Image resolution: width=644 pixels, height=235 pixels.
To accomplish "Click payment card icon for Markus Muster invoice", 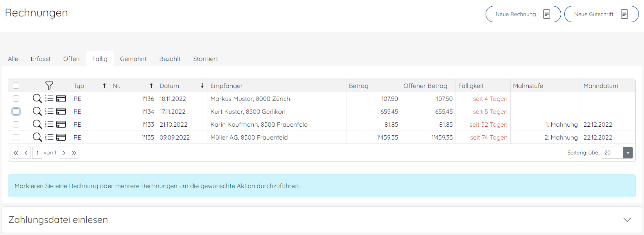I will (x=61, y=99).
